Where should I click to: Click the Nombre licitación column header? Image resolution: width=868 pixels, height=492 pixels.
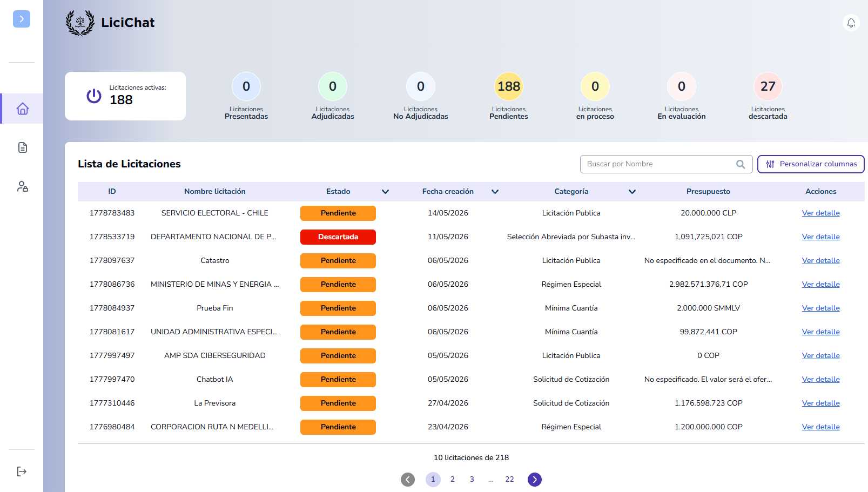pyautogui.click(x=215, y=192)
